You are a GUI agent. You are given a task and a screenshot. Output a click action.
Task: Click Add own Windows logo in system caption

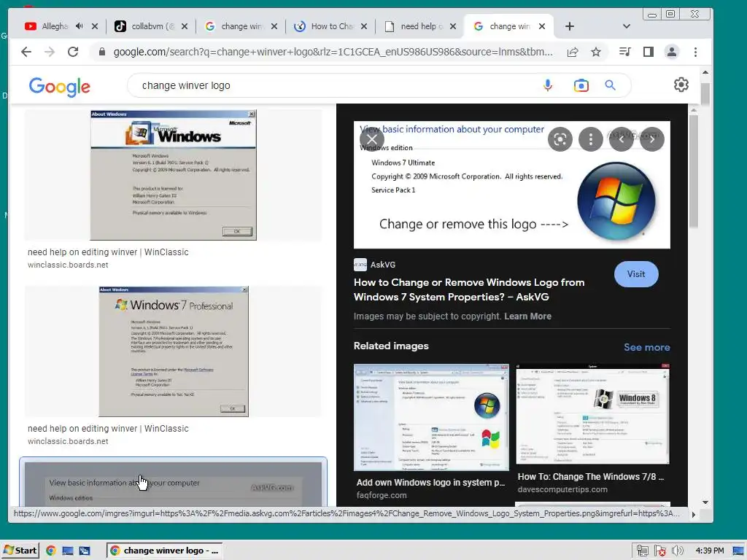click(x=430, y=483)
